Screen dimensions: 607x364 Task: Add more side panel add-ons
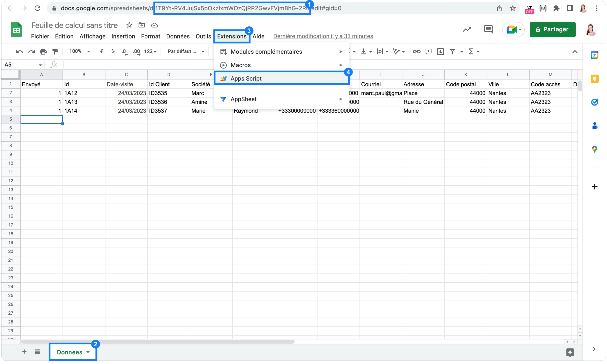click(594, 187)
